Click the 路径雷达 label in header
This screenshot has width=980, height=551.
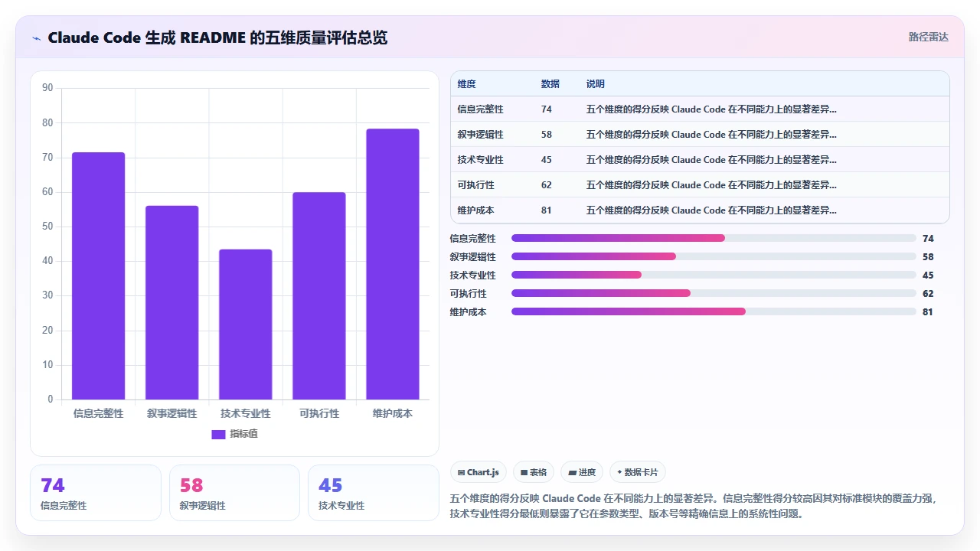[928, 37]
